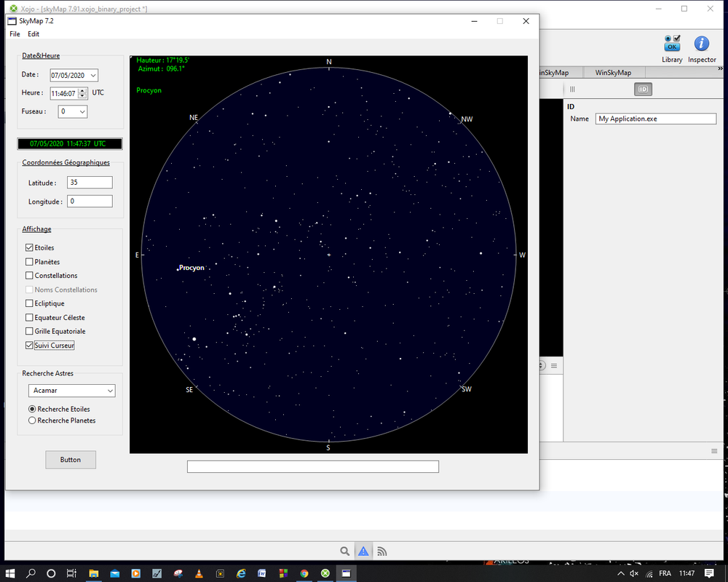The image size is (728, 582).
Task: Click the SW compass label on the sky map
Action: click(467, 389)
